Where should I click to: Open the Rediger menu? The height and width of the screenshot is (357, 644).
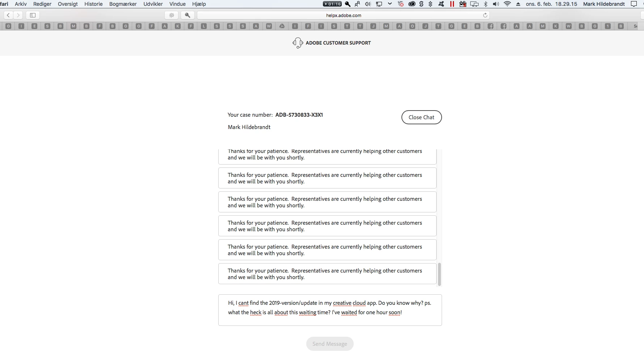coord(42,4)
